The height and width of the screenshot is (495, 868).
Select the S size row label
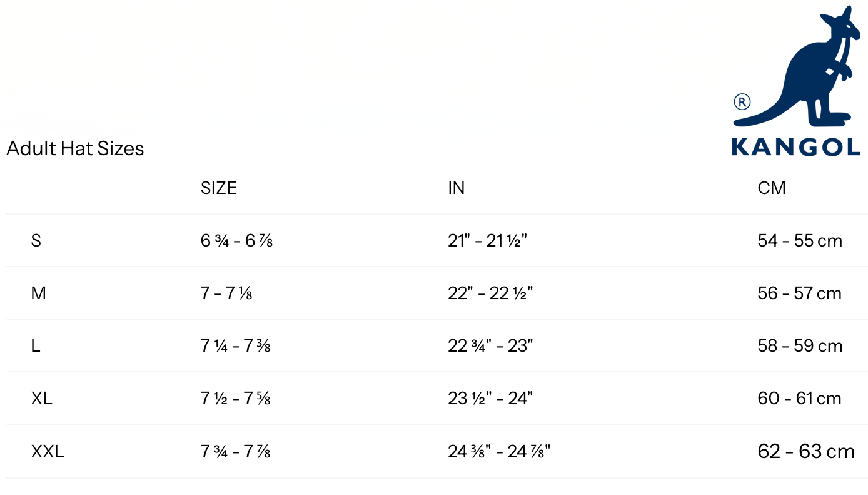click(x=36, y=241)
